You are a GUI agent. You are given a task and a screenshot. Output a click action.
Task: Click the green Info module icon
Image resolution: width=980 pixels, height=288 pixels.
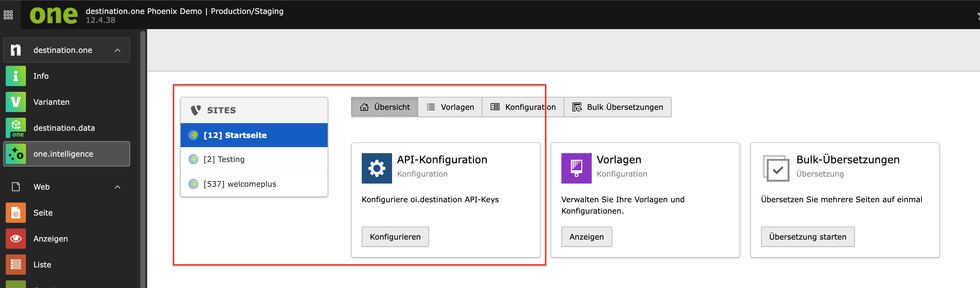(15, 76)
